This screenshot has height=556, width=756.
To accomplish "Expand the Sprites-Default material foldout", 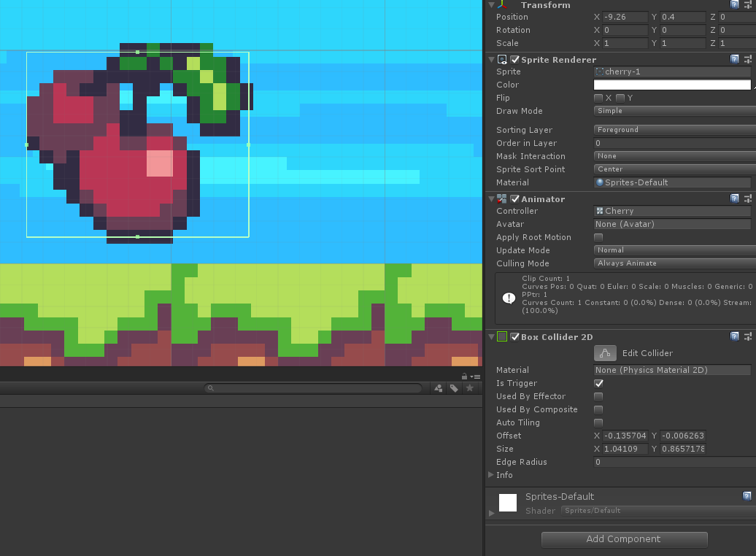I will [x=491, y=513].
